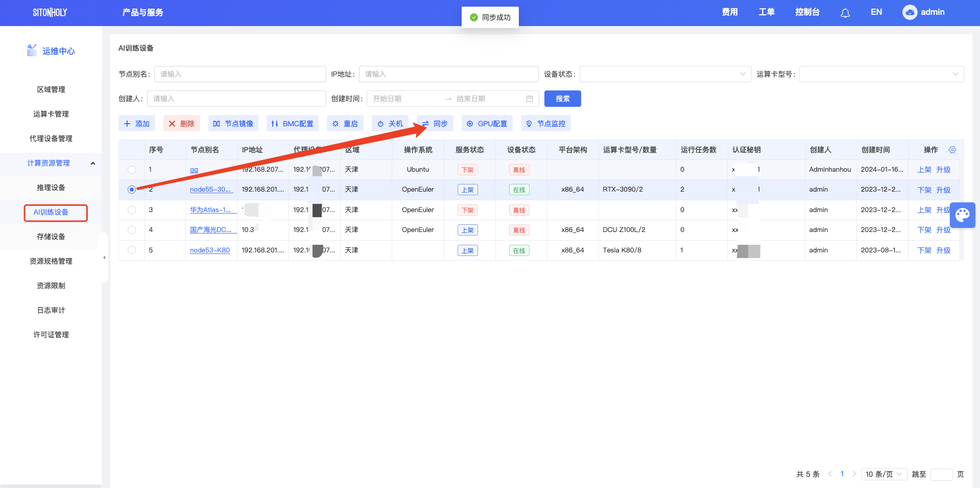
Task: Switch language with the EN button
Action: coord(876,12)
